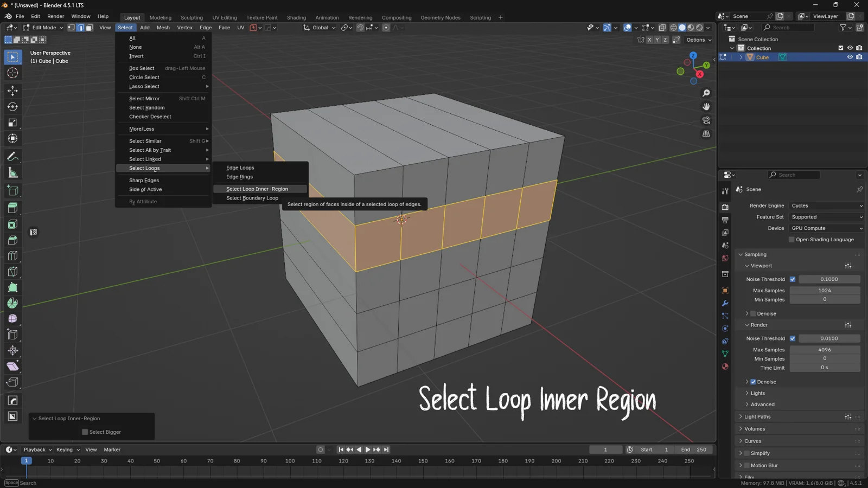This screenshot has height=488, width=868.
Task: Select the Poly Build tool
Action: click(x=12, y=287)
